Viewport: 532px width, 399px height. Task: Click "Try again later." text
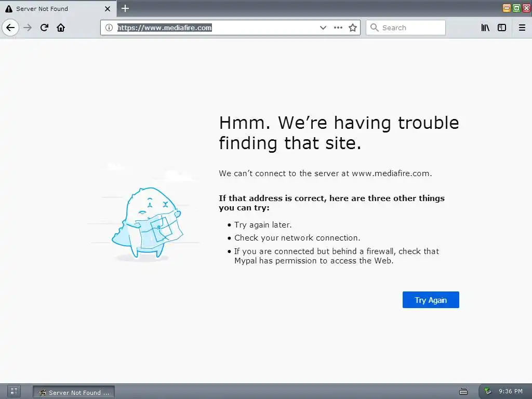263,225
